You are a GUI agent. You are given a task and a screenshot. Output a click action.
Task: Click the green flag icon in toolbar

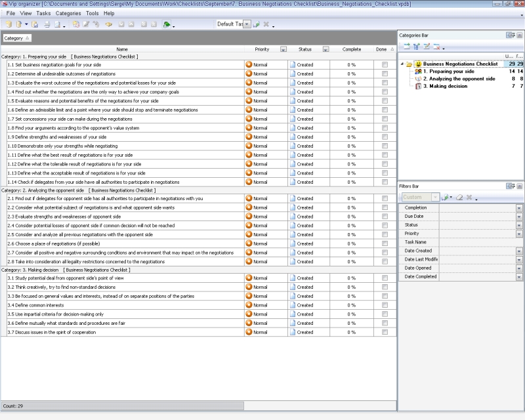point(167,24)
